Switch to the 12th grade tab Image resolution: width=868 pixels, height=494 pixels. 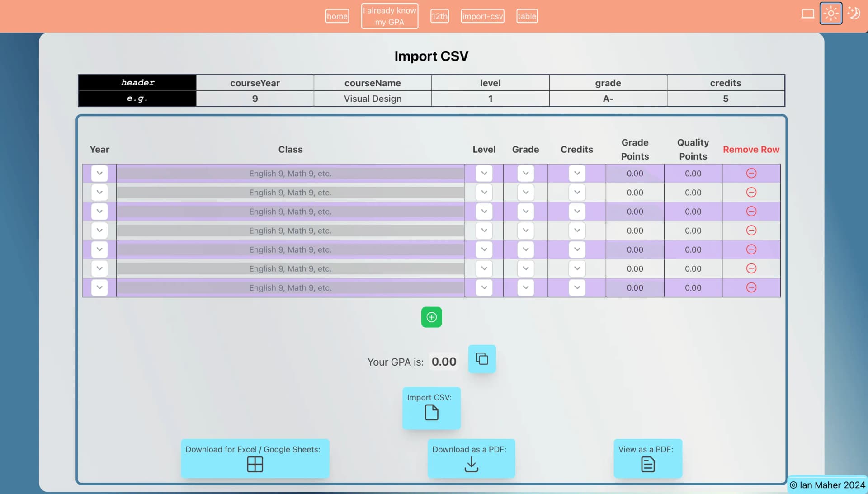[x=439, y=16]
